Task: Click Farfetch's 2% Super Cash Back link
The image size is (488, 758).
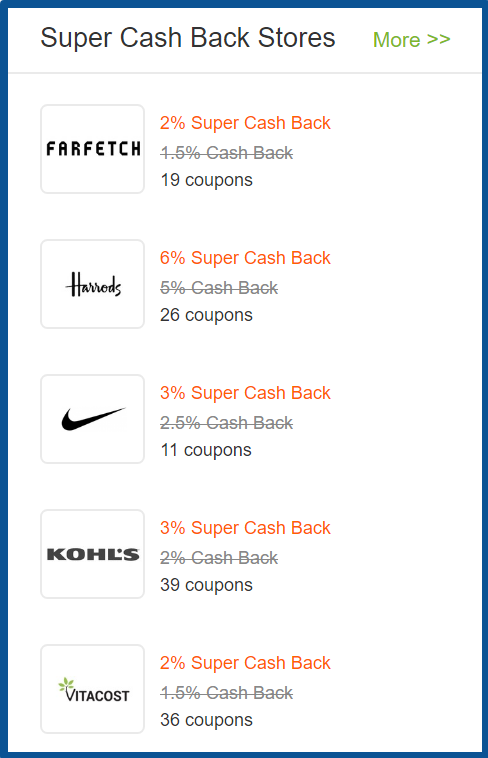Action: pos(245,123)
